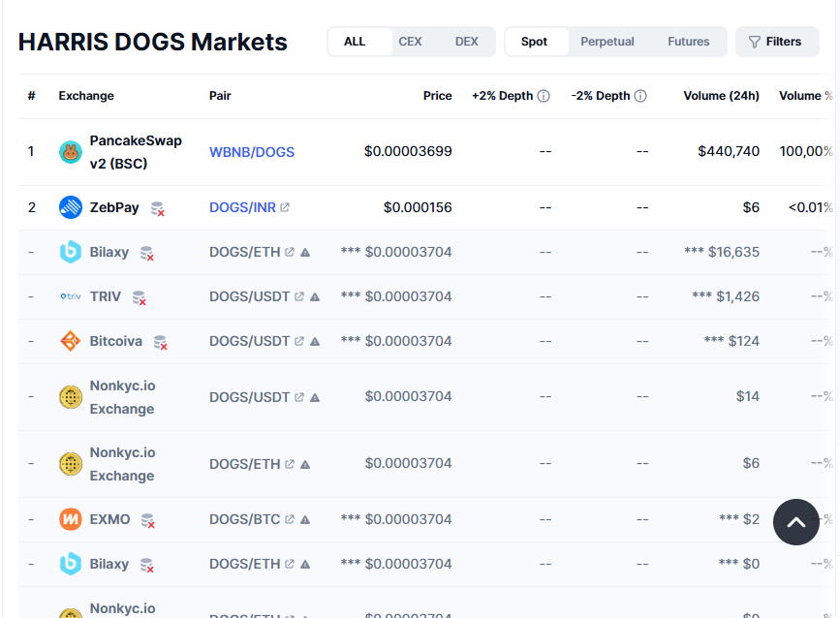Screen dimensions: 840x618
Task: Open the Bitcoiva exchange name
Action: tap(115, 341)
